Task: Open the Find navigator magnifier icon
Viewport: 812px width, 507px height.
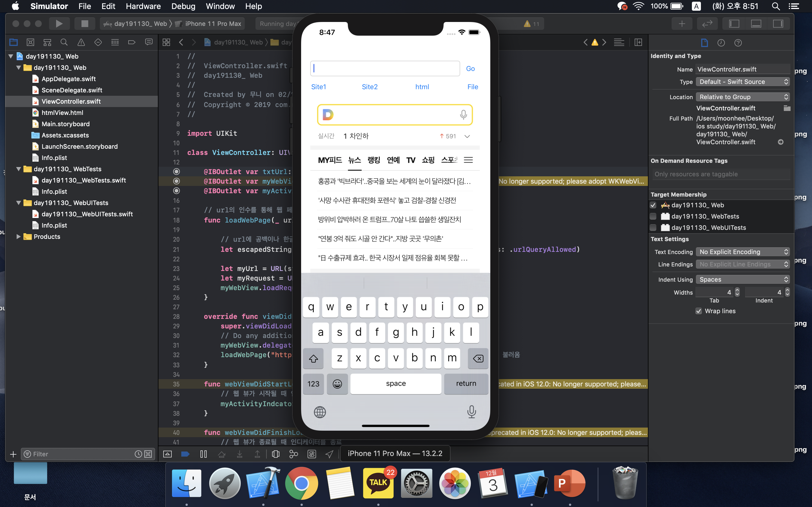Action: pos(64,42)
